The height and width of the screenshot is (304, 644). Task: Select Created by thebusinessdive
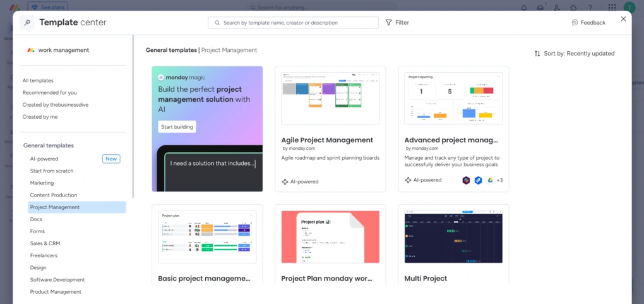56,105
